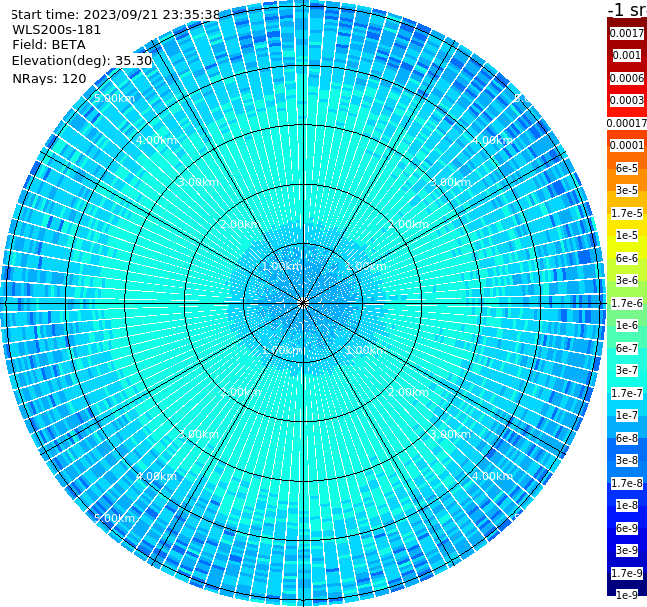This screenshot has height=607, width=647.
Task: Click the 3e-6 color bar label
Action: 627,280
